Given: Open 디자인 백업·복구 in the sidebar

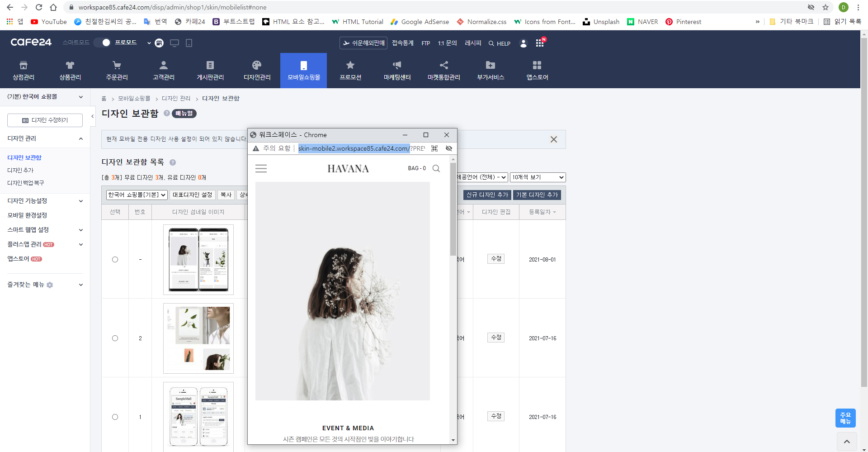Looking at the screenshot, I should click(26, 183).
